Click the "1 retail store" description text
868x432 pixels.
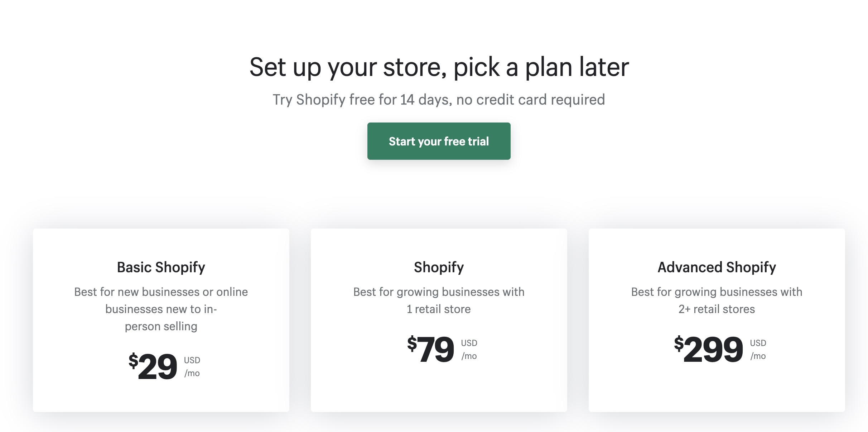(x=439, y=309)
